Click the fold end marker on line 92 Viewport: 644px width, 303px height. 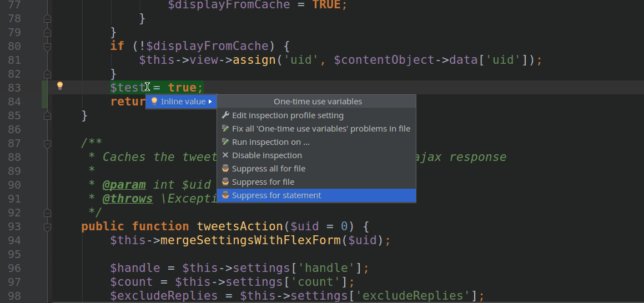tap(47, 213)
